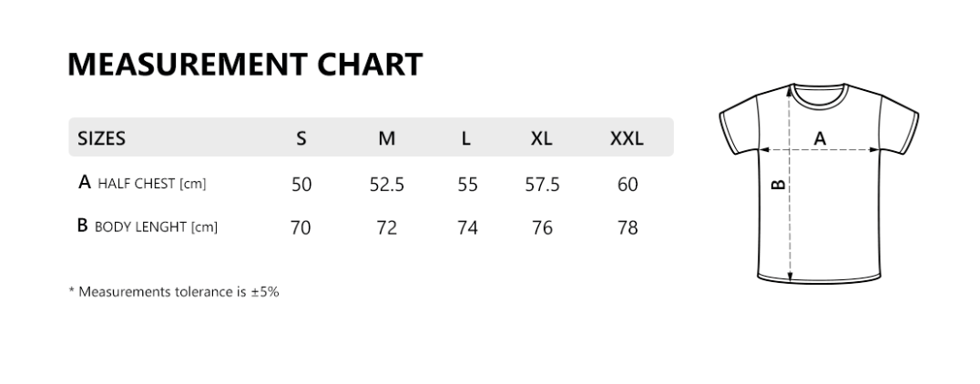Image resolution: width=980 pixels, height=384 pixels.
Task: Select the MEASUREMENT CHART heading
Action: [x=245, y=64]
